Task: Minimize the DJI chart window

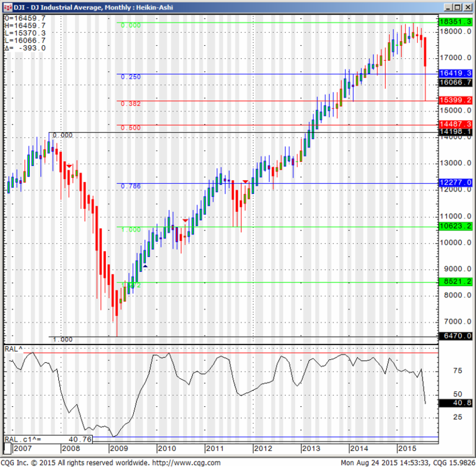Action: coord(448,7)
